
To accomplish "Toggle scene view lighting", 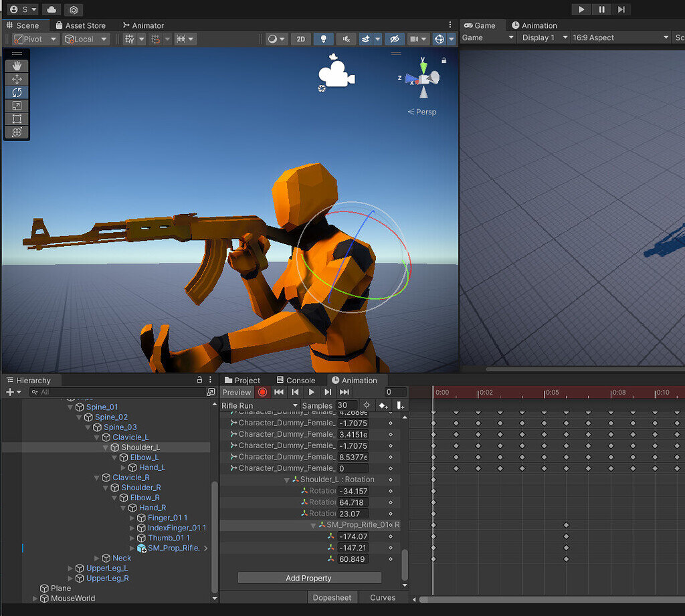I will (x=324, y=38).
